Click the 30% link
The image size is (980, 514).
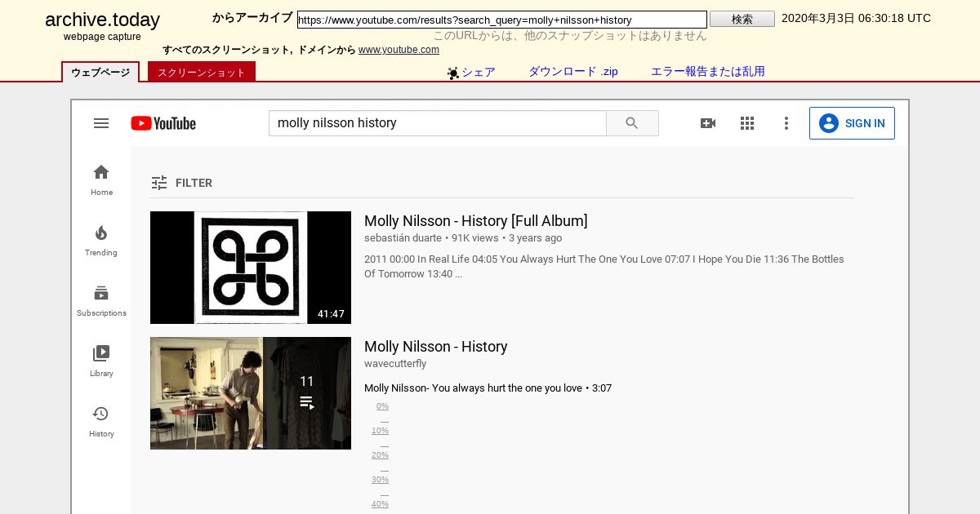(x=380, y=480)
